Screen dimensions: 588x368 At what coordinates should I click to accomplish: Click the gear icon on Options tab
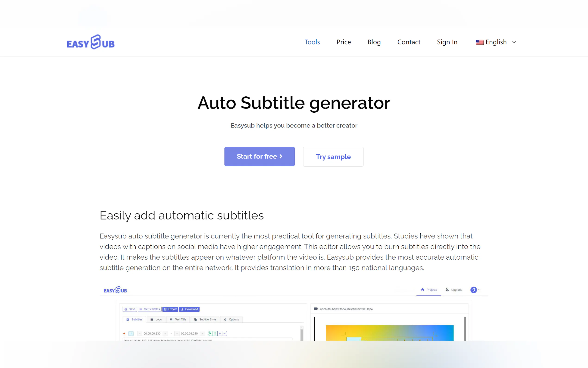(x=225, y=320)
